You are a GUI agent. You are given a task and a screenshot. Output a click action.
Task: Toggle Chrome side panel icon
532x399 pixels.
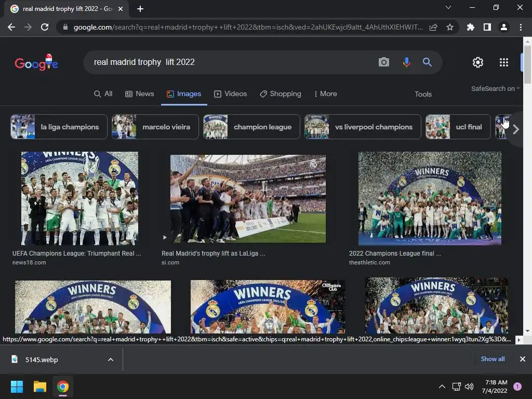[487, 27]
